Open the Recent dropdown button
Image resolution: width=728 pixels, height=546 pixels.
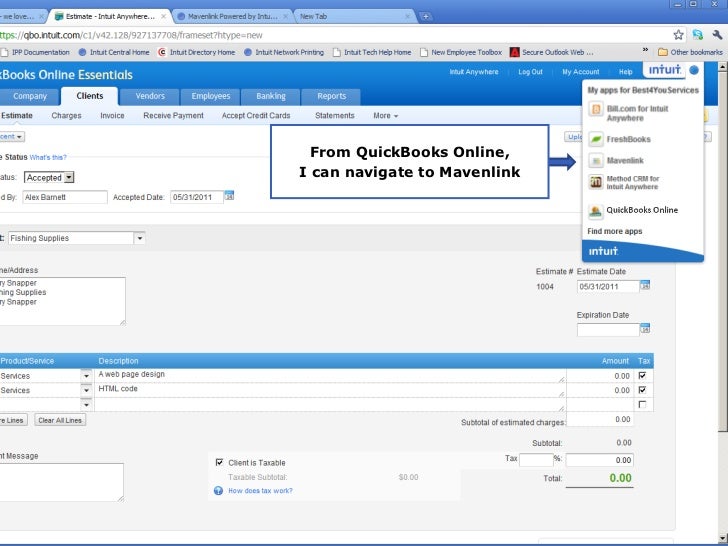(x=12, y=136)
